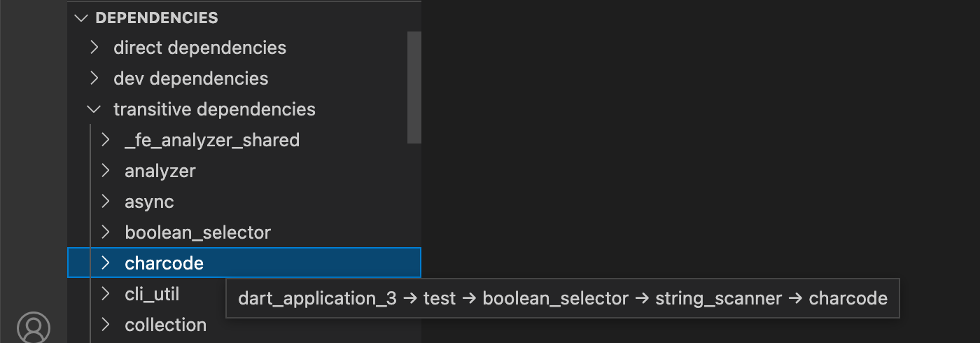Expand direct dependencies node
The width and height of the screenshot is (980, 343).
click(94, 48)
